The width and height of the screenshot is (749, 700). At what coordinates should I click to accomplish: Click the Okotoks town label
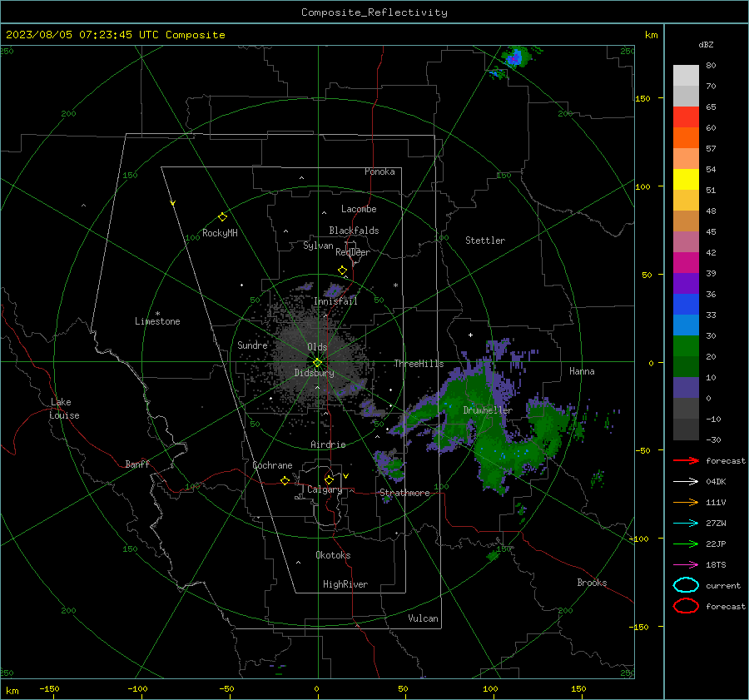[333, 555]
